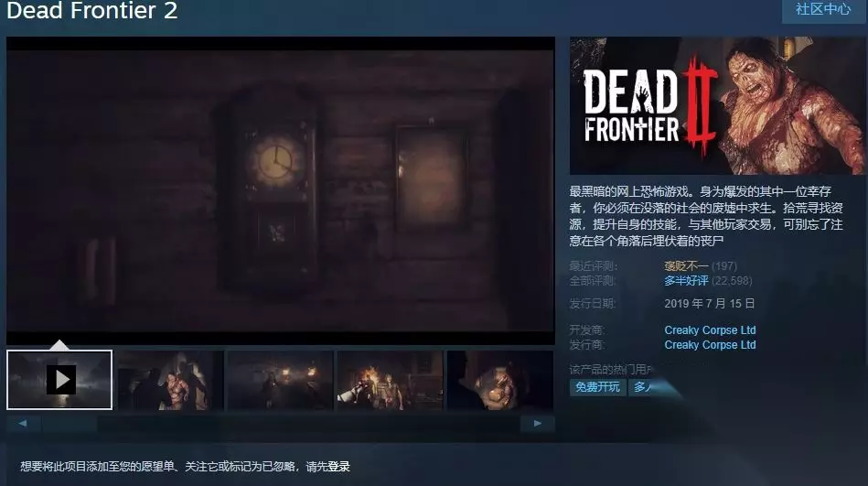The width and height of the screenshot is (868, 486).
Task: Click the right scroll arrow under thumbnails
Action: (538, 424)
